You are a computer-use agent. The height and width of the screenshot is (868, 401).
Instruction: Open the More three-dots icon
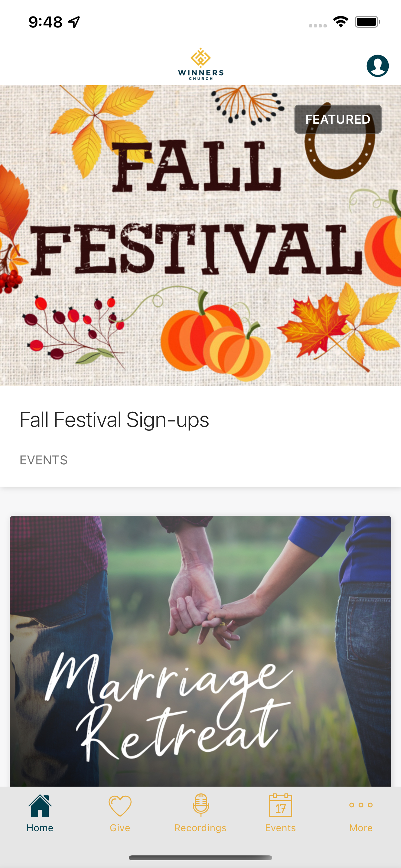click(x=361, y=805)
